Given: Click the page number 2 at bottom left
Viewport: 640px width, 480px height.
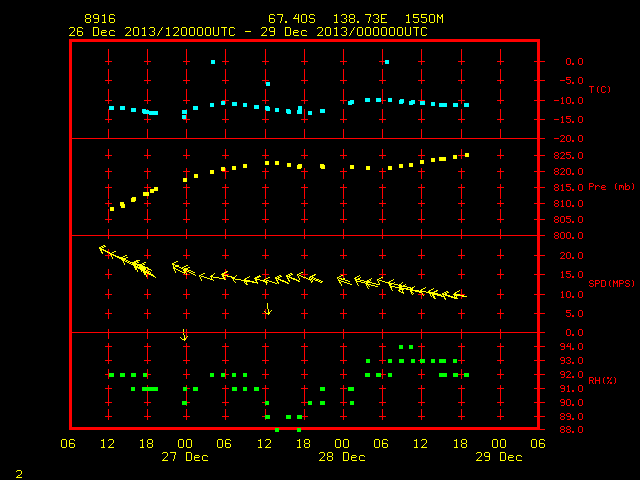Looking at the screenshot, I should point(19,474).
